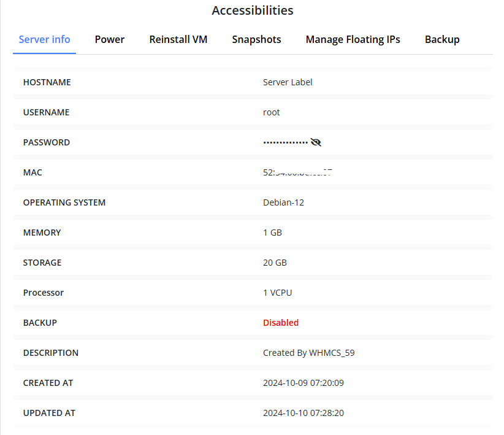Open the Manage Floating IPs tab
This screenshot has height=435, width=504.
point(353,39)
